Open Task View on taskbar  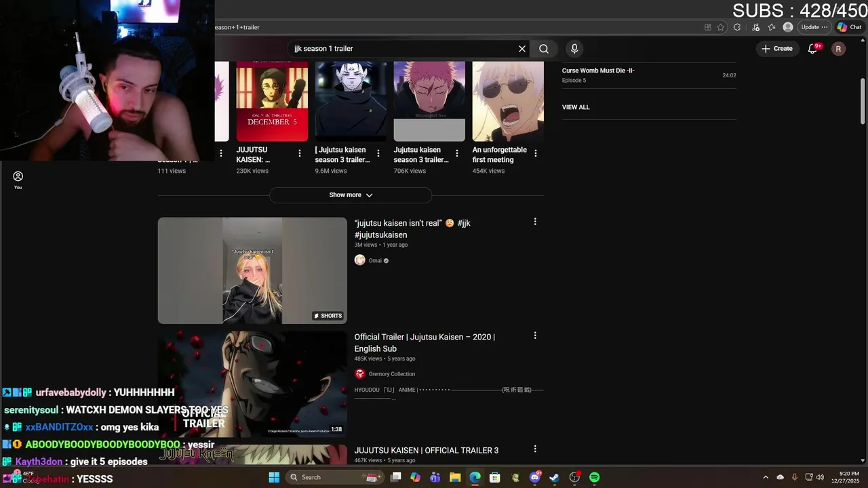click(x=396, y=477)
